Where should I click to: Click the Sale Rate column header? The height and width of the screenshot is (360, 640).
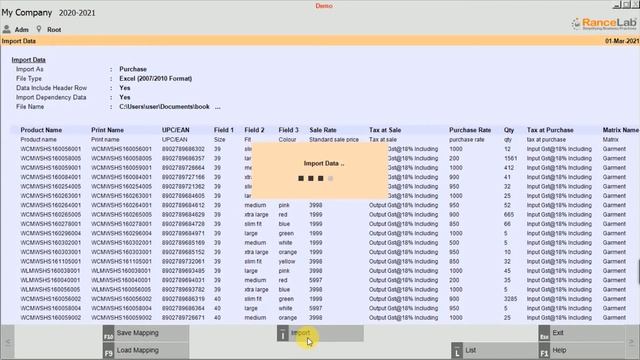323,130
